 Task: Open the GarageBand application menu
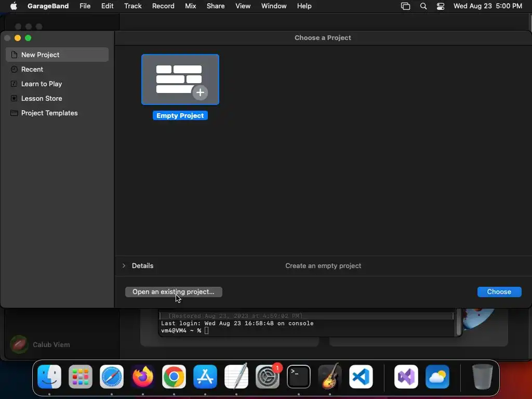(48, 6)
